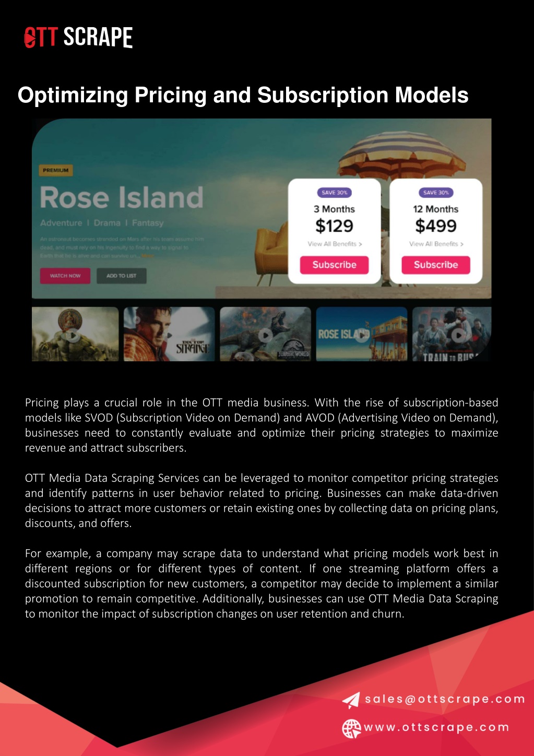This screenshot has height=756, width=534.
Task: Expand View All Benefits for 12 Months
Action: coord(436,244)
